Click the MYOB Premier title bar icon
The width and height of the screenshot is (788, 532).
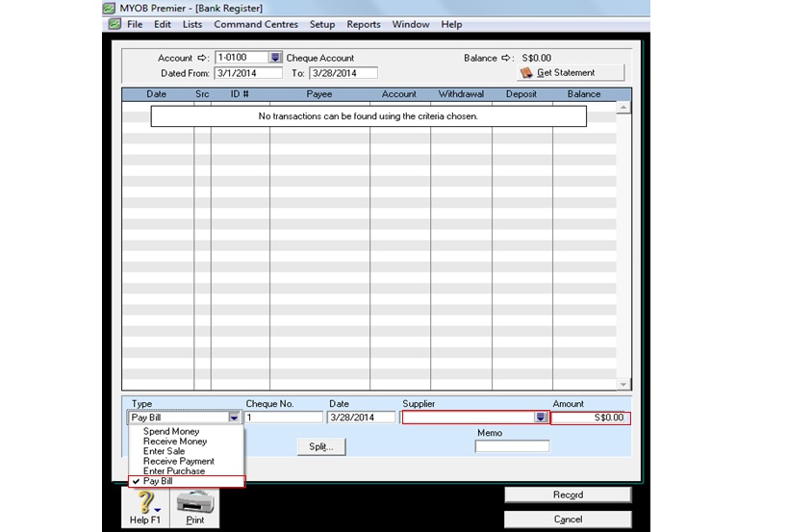point(109,8)
